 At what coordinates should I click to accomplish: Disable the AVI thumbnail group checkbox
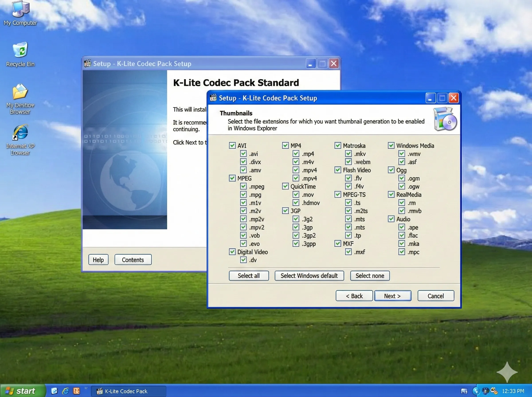(232, 145)
